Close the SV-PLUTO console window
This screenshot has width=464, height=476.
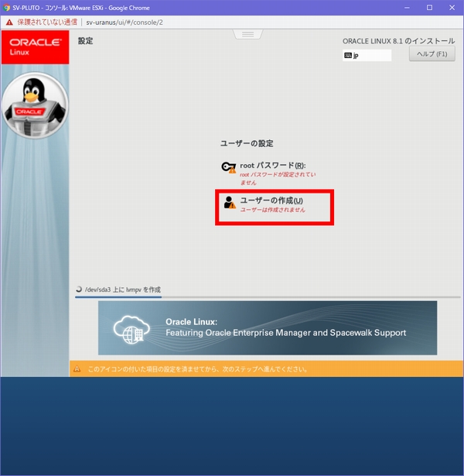click(452, 8)
